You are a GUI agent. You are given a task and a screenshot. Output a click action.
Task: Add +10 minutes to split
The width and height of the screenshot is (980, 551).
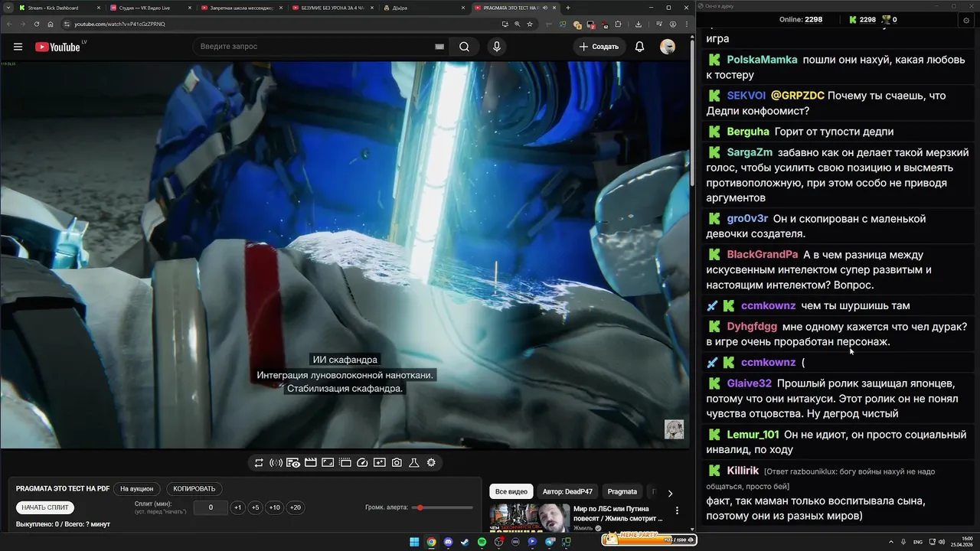point(275,507)
